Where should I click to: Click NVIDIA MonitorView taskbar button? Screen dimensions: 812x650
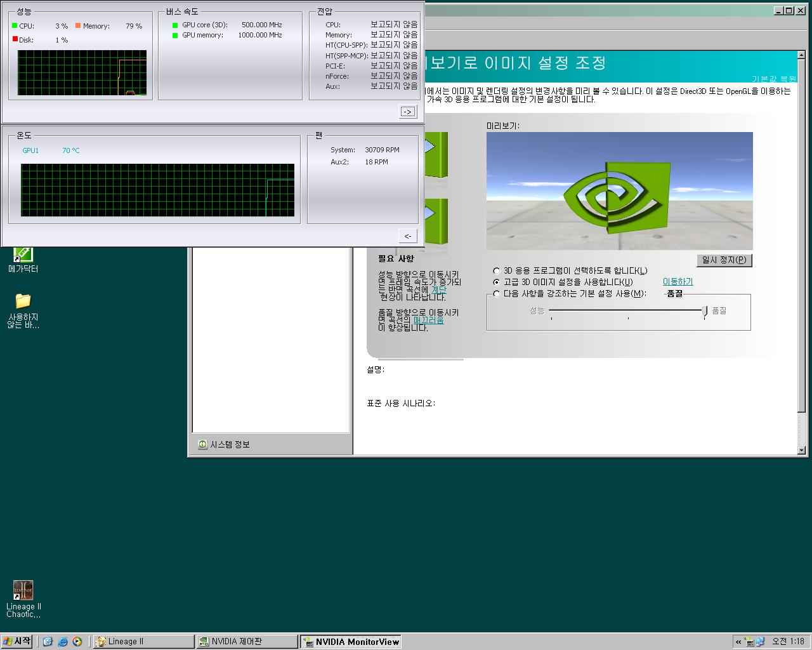pyautogui.click(x=351, y=642)
